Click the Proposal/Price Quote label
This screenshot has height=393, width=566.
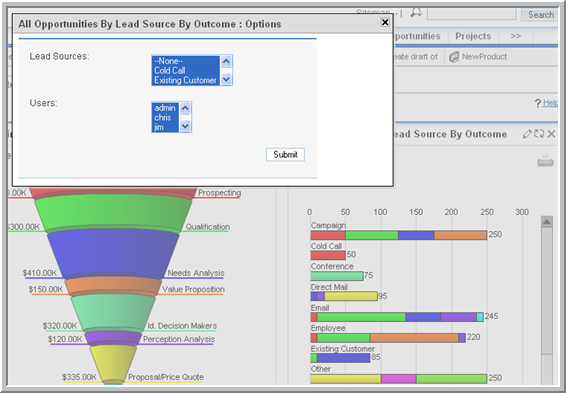pos(166,377)
